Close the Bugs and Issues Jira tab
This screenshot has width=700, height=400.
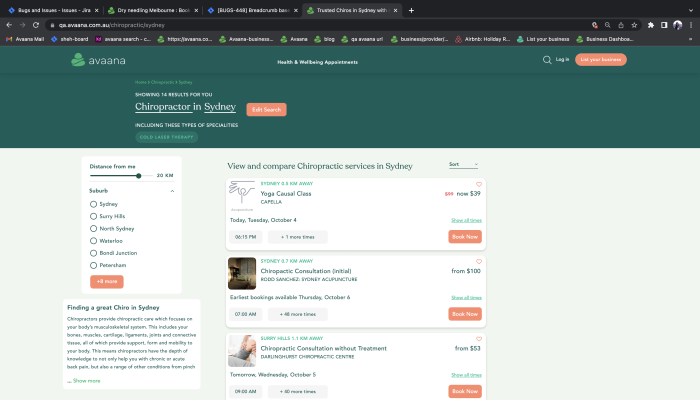click(x=96, y=10)
